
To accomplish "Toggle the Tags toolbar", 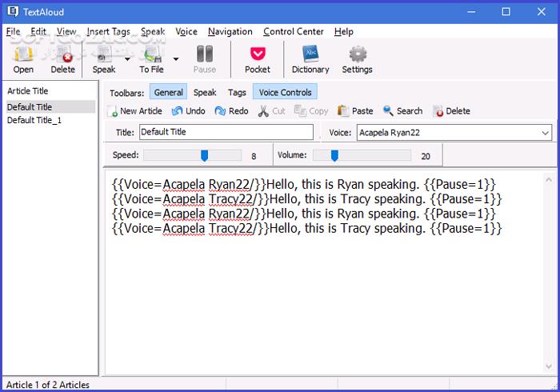I will point(237,93).
